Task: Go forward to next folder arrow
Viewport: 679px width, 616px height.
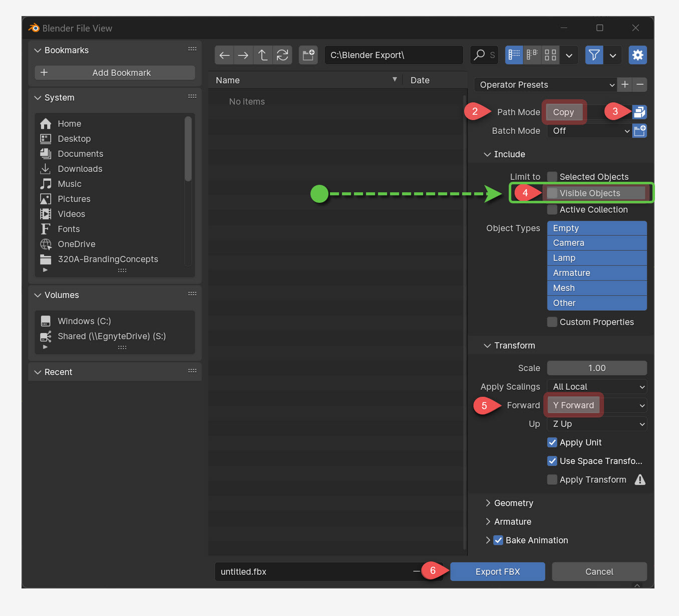Action: [x=243, y=55]
